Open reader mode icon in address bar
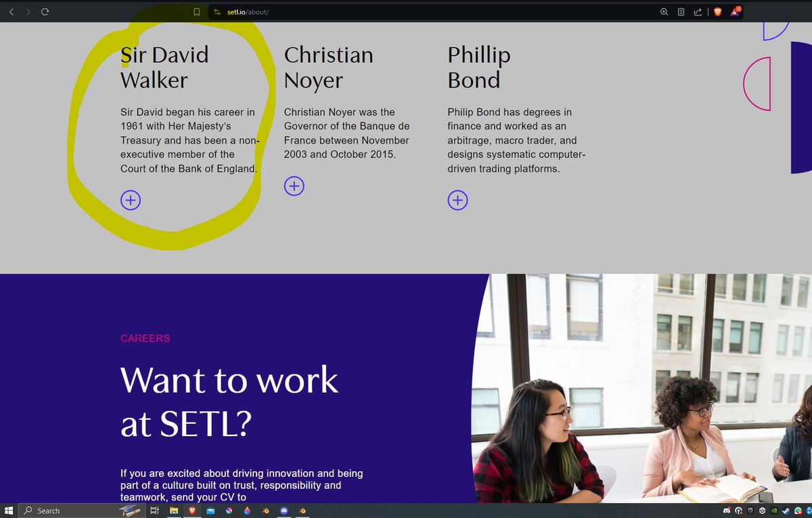Viewport: 812px width, 518px height. click(x=681, y=12)
